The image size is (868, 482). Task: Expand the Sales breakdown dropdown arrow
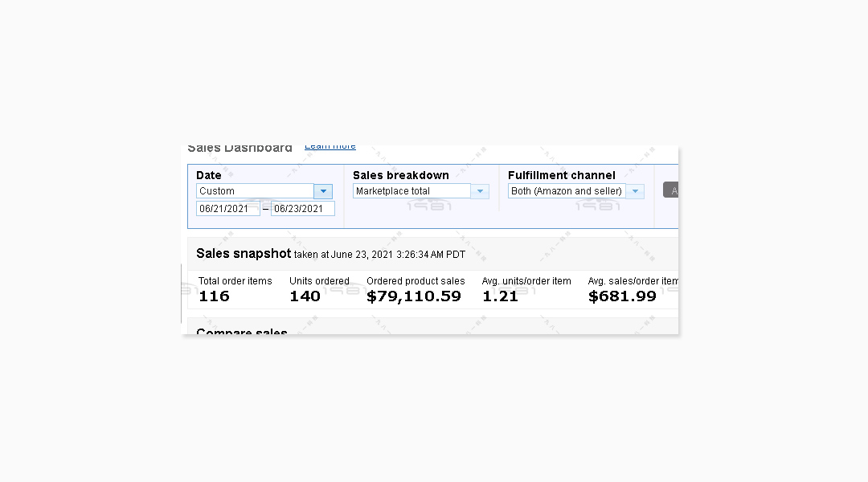pyautogui.click(x=480, y=191)
